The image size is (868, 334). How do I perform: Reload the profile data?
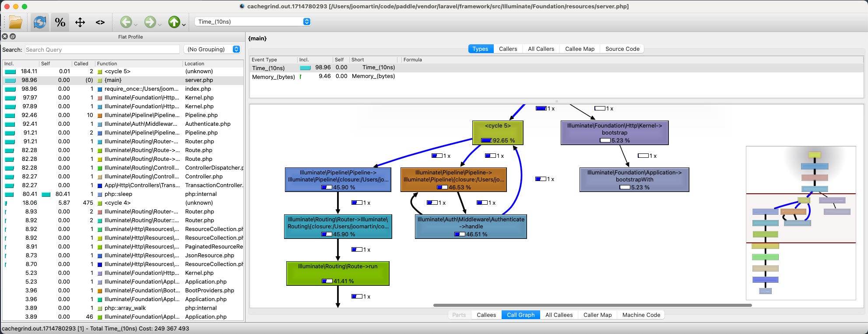click(x=40, y=22)
